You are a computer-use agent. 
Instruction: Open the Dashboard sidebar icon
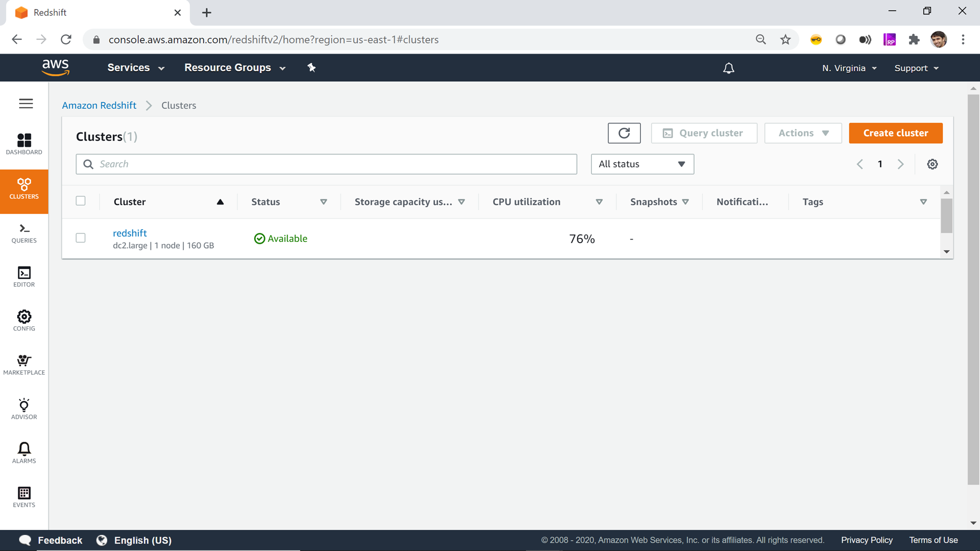pos(24,144)
